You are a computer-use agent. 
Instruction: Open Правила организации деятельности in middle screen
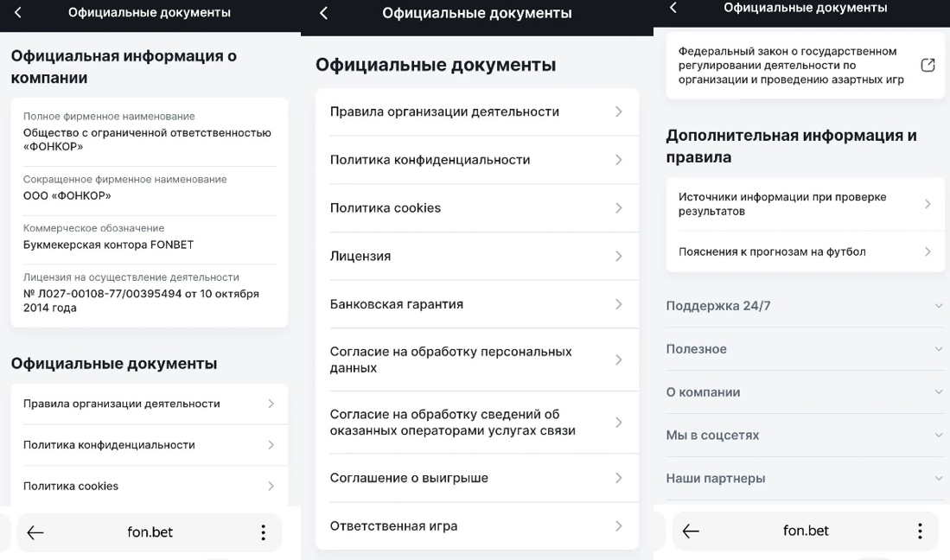(x=477, y=112)
